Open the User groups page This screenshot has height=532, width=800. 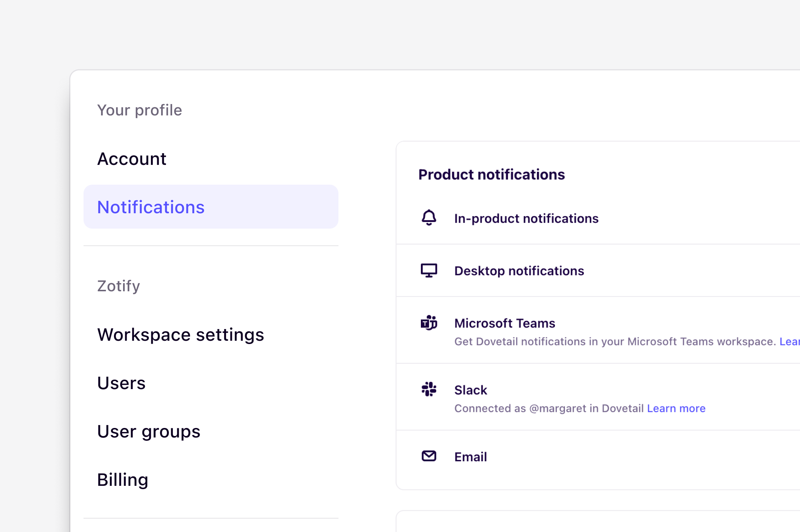(149, 431)
